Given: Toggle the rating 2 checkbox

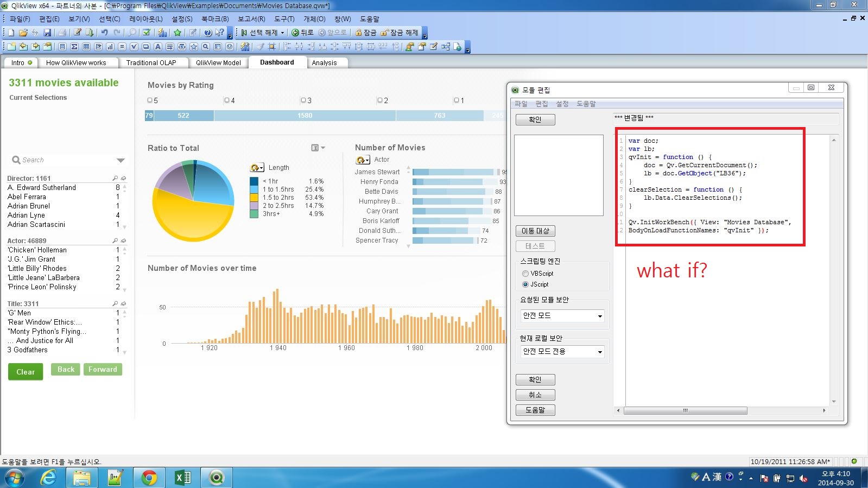Looking at the screenshot, I should click(x=380, y=100).
